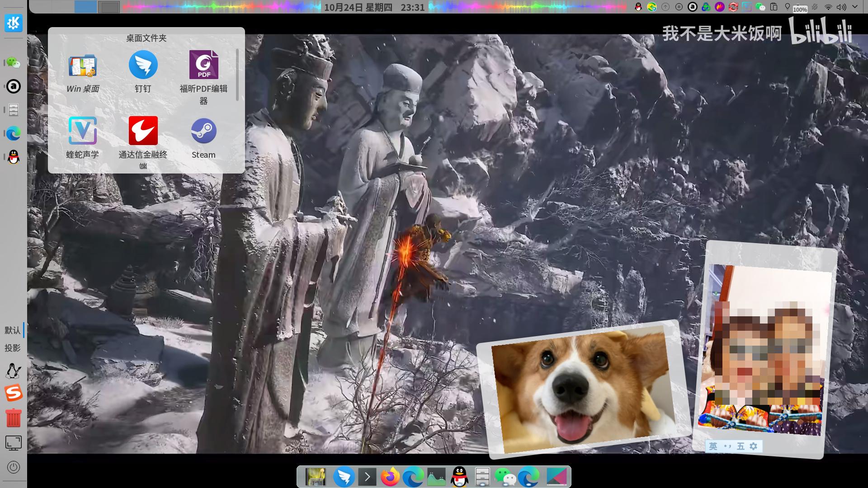Open the volume control tray icon
The width and height of the screenshot is (868, 488).
[841, 7]
